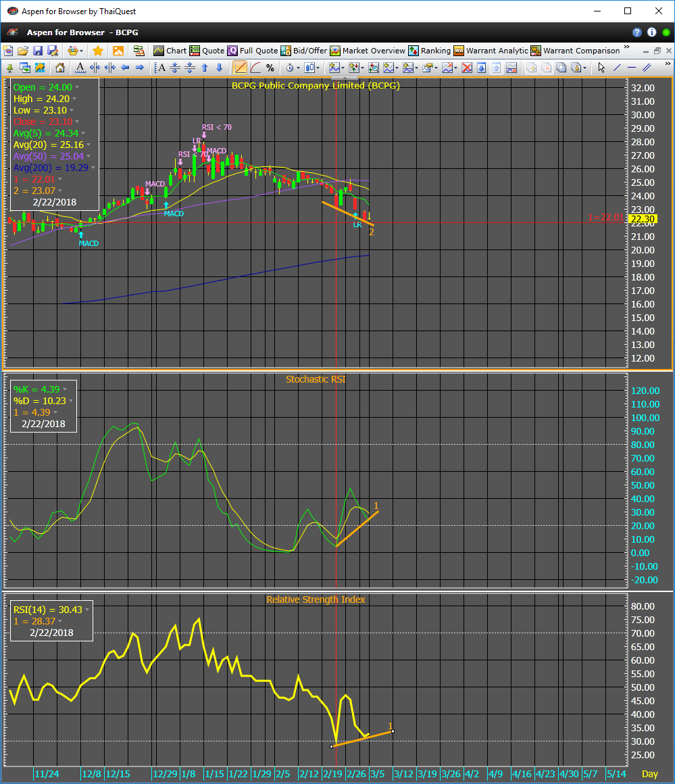This screenshot has height=784, width=675.
Task: Expand the Open = 24.00 dropdown arrow
Action: (77, 87)
